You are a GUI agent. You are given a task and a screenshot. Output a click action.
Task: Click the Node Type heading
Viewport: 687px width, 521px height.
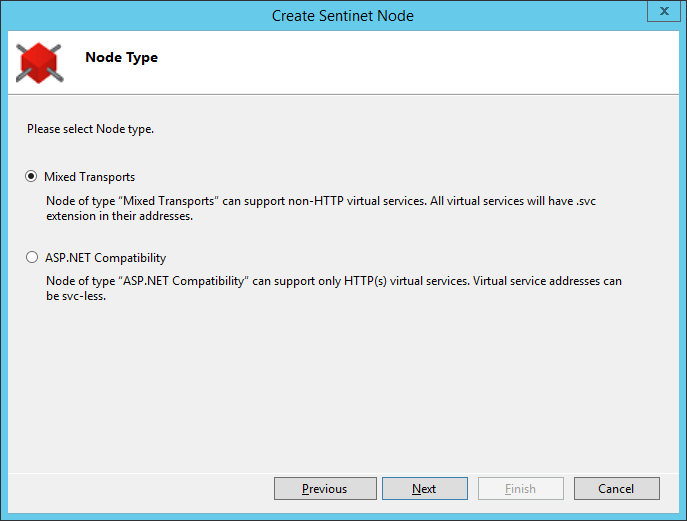[x=121, y=57]
